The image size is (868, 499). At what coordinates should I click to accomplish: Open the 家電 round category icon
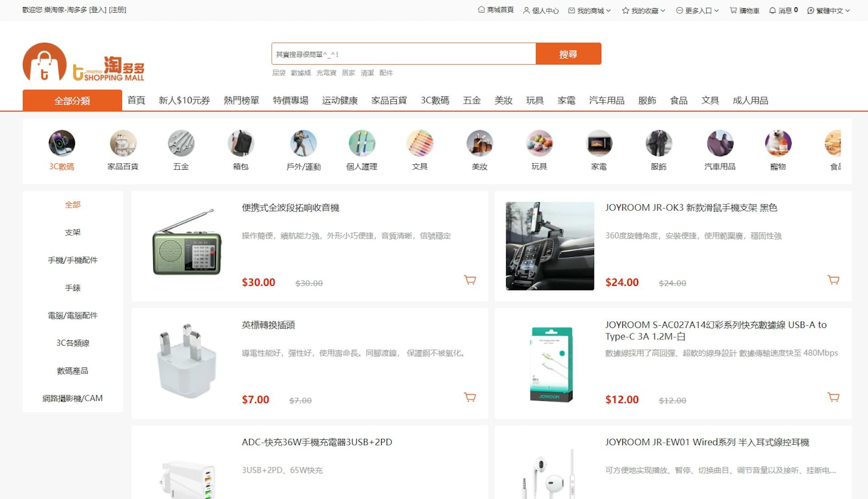[599, 143]
